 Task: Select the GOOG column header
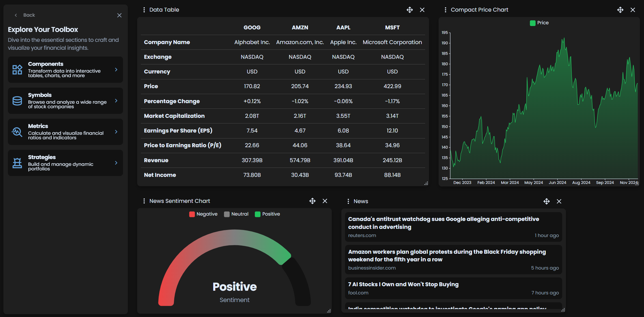tap(252, 27)
